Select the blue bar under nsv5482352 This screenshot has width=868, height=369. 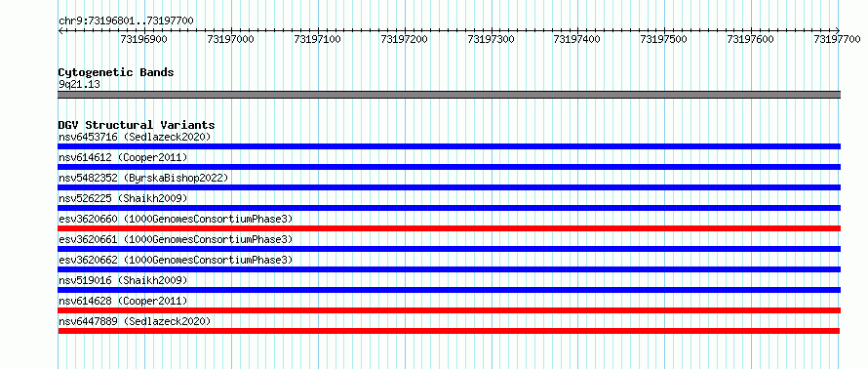click(450, 187)
